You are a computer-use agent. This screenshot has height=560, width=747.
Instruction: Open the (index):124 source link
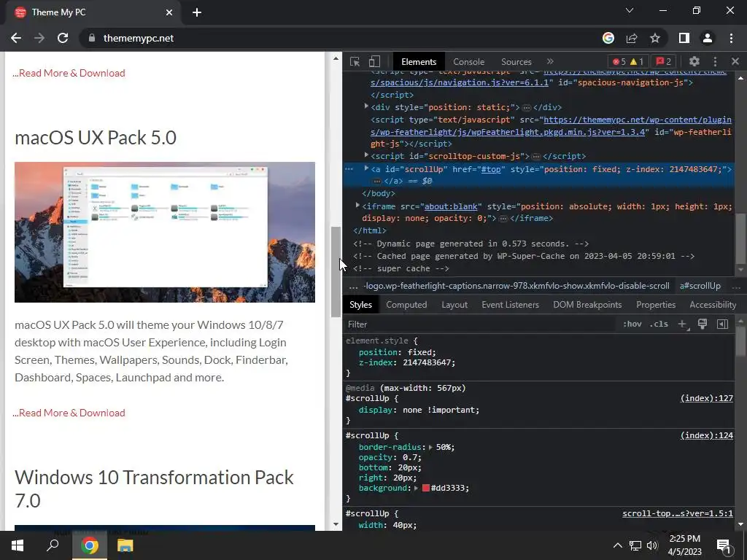coord(706,435)
